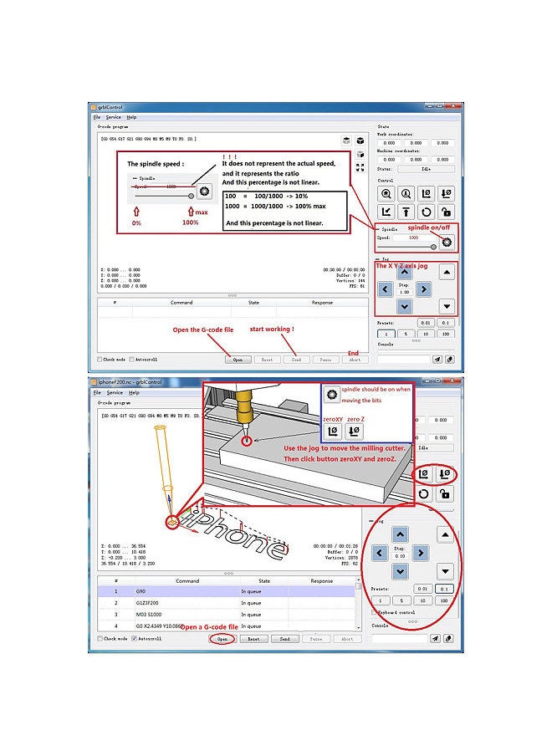
Task: Enable Check mode in iphoneF200.nc window
Action: [100, 638]
